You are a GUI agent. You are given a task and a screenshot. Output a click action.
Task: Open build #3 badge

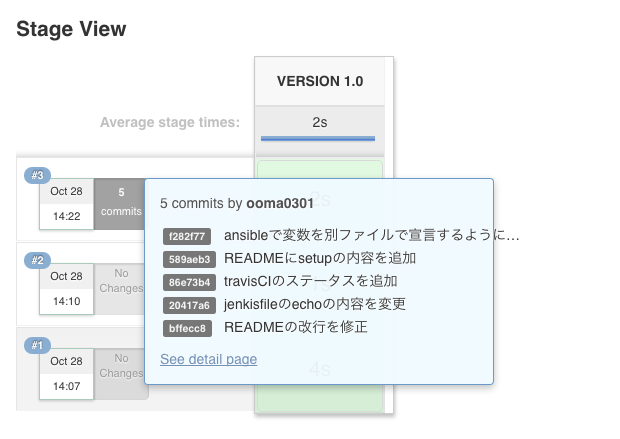tap(37, 175)
